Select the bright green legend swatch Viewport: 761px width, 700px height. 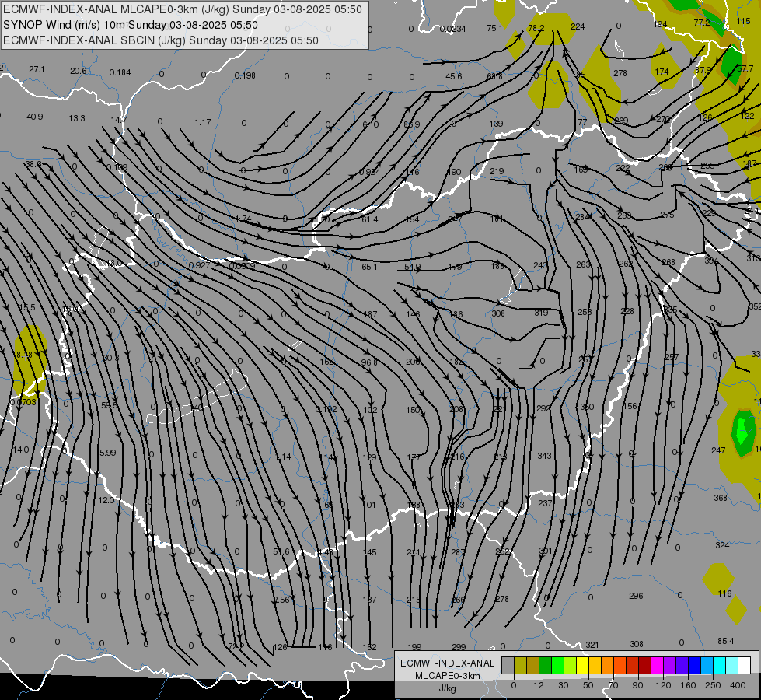(x=557, y=665)
